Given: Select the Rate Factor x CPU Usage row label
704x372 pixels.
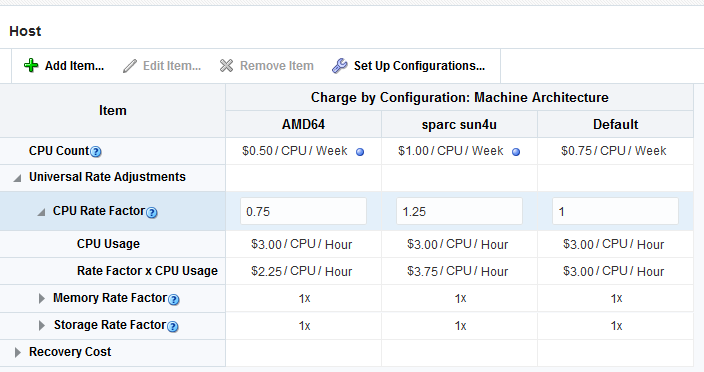Looking at the screenshot, I should 147,271.
